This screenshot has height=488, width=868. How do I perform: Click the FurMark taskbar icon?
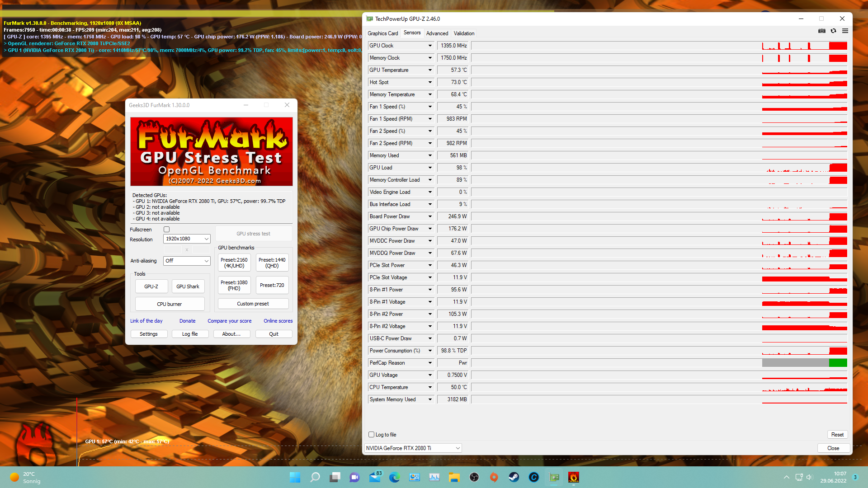tap(573, 477)
